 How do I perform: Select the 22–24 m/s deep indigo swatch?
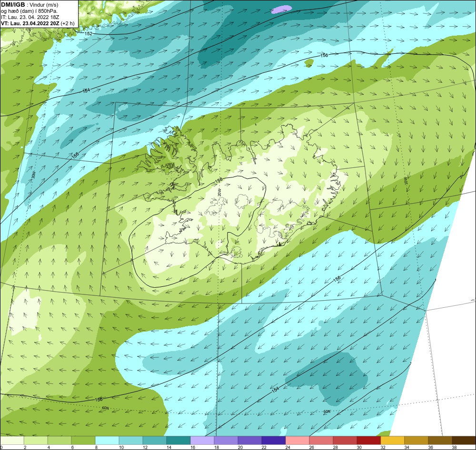[x=274, y=440]
